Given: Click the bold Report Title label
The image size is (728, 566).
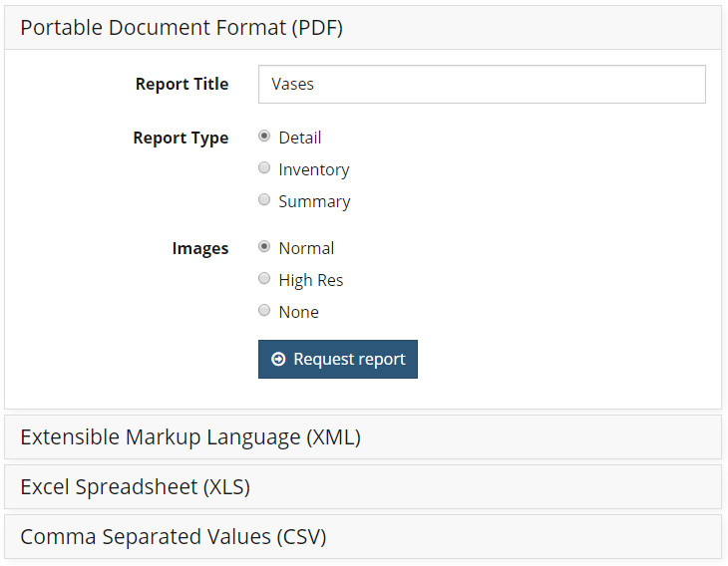Looking at the screenshot, I should point(182,84).
